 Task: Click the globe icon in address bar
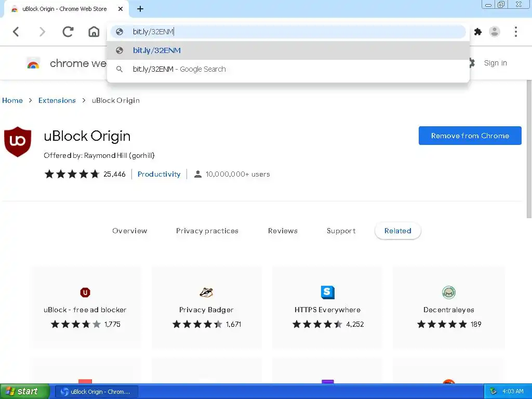119,32
